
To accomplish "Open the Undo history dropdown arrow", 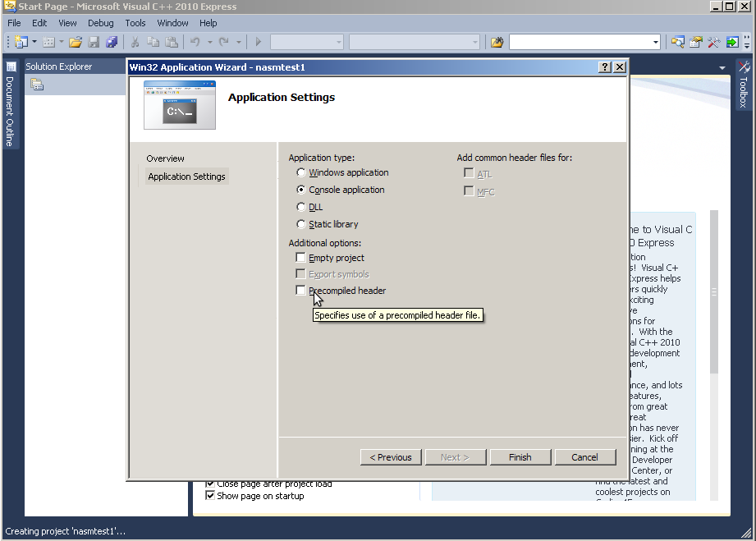I will (x=210, y=42).
